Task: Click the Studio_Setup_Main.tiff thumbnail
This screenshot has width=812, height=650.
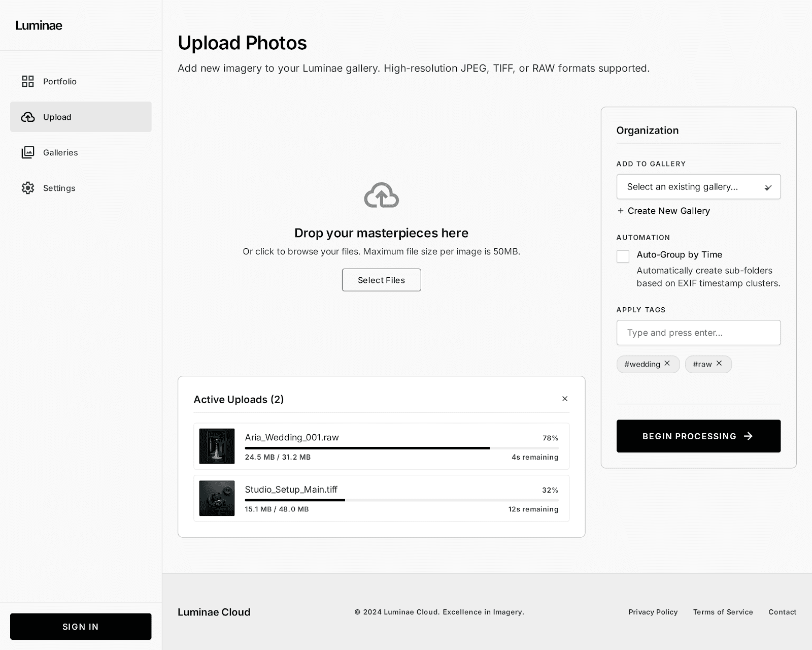Action: [x=217, y=498]
